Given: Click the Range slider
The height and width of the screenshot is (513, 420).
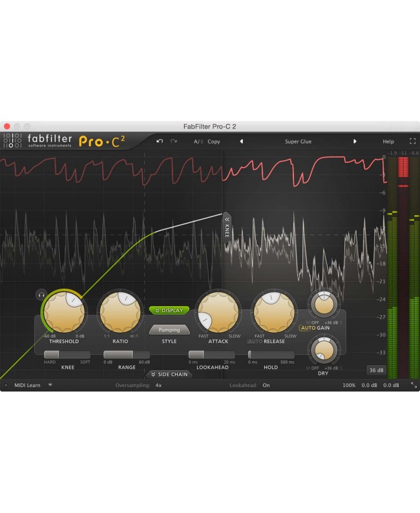Looking at the screenshot, I should tap(127, 354).
